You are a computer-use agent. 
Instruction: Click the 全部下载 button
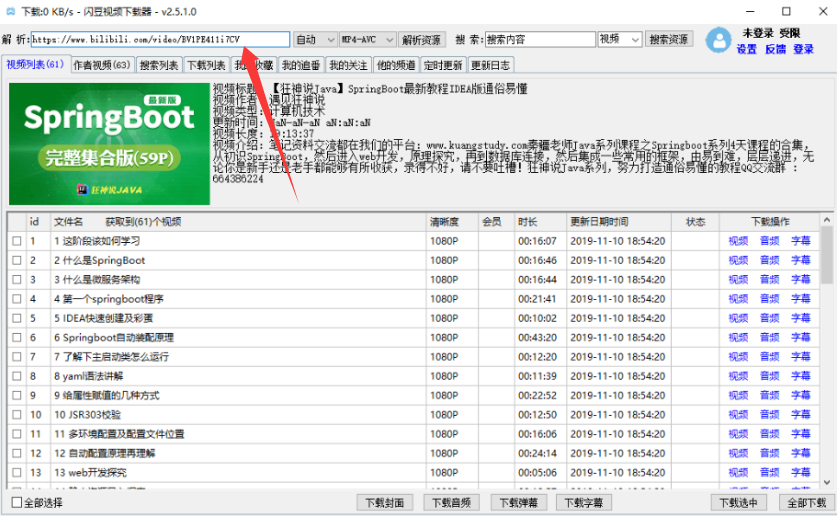click(807, 502)
